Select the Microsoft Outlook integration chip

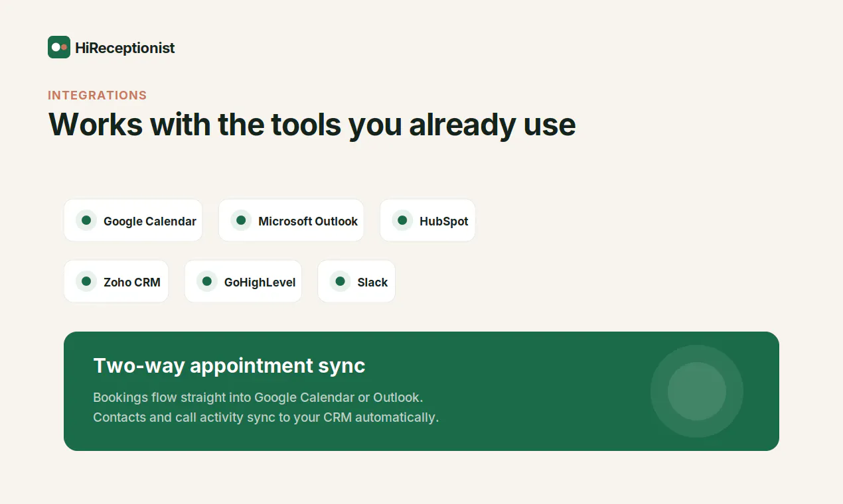291,221
